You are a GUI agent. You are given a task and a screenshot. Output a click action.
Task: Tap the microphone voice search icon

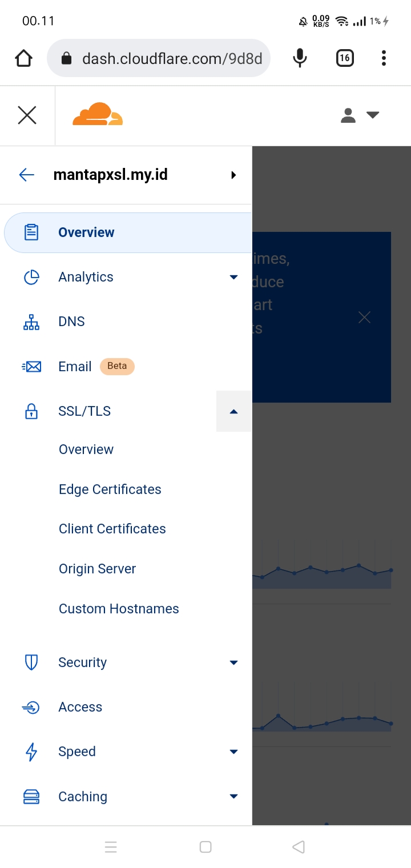(x=300, y=58)
